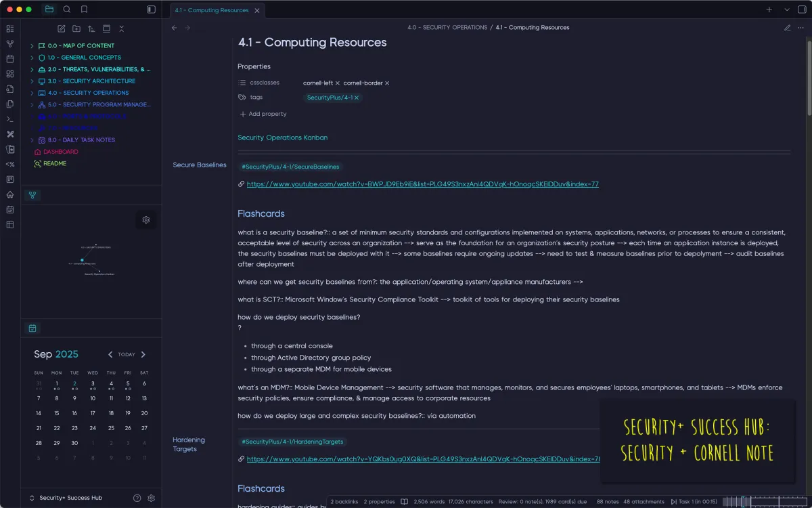Open the bookmarks panel icon

84,9
